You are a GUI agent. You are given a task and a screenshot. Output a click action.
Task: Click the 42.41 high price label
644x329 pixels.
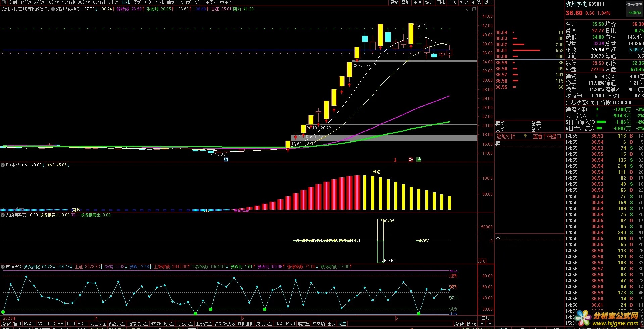(420, 25)
